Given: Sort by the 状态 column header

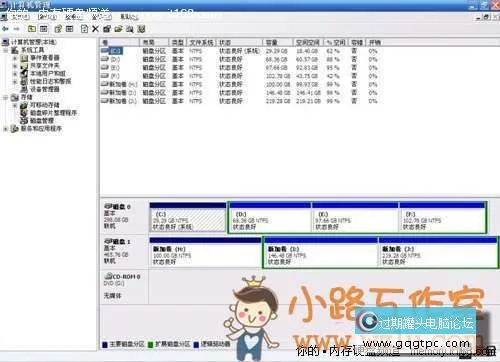Looking at the screenshot, I should point(239,42).
